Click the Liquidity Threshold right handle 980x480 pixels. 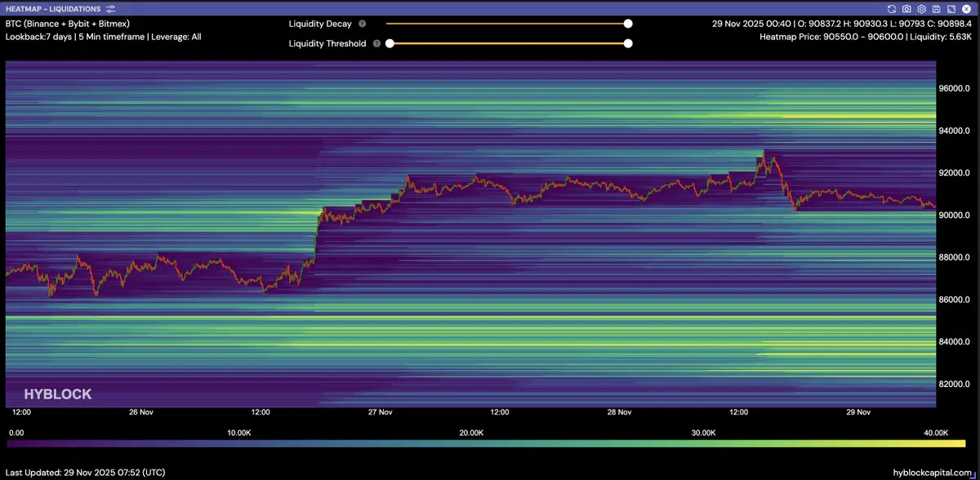click(628, 44)
